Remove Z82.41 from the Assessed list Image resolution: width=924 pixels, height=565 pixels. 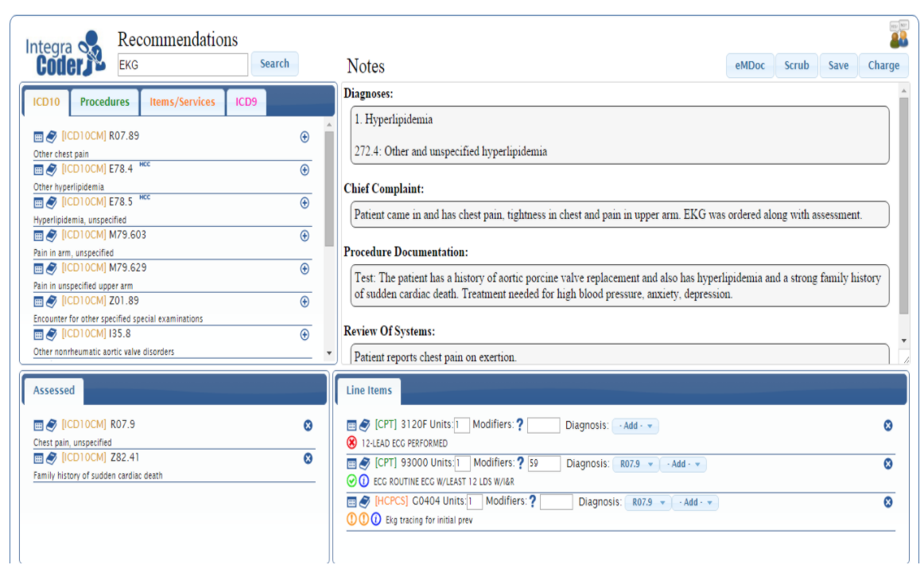(x=308, y=458)
